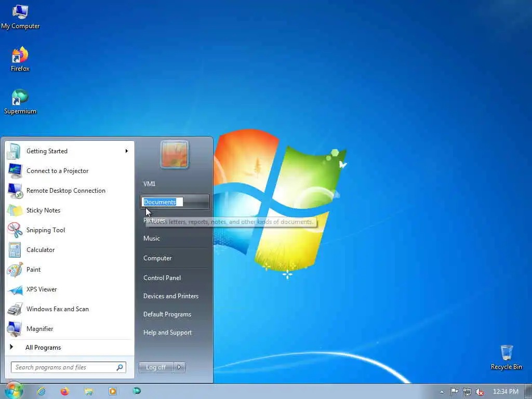Click the Windows Fax and Scan label
The height and width of the screenshot is (399, 532).
click(x=57, y=309)
